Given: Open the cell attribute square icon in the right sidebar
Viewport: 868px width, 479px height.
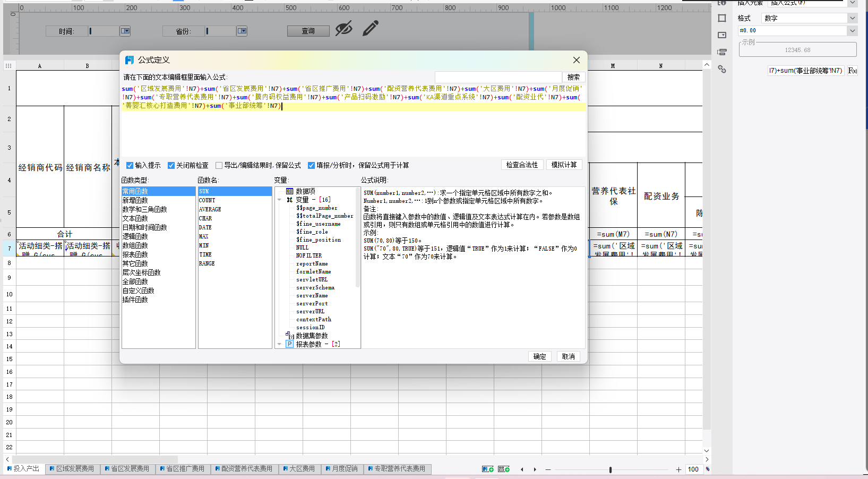Looking at the screenshot, I should [722, 18].
